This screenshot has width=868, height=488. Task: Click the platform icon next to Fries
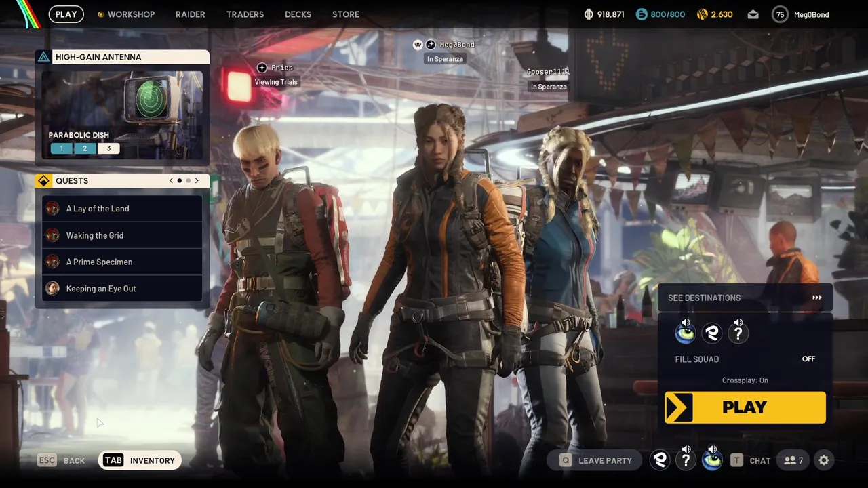click(262, 68)
